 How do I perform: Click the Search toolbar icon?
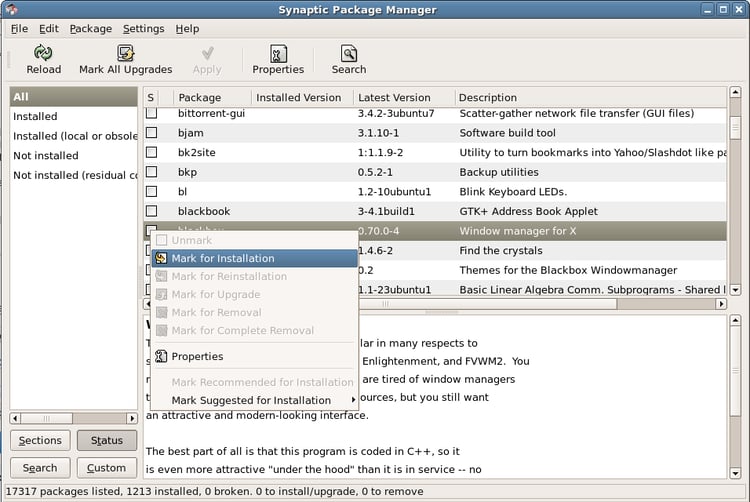(349, 54)
